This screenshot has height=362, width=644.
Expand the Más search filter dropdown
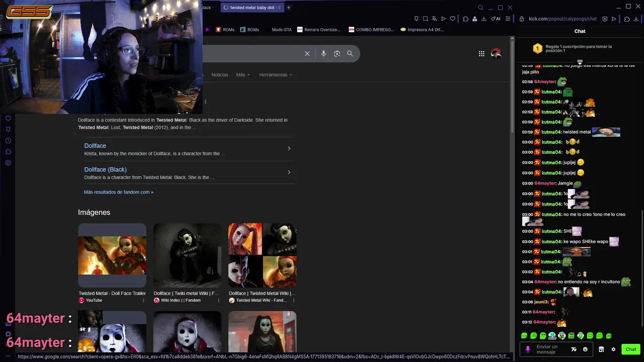coord(243,75)
